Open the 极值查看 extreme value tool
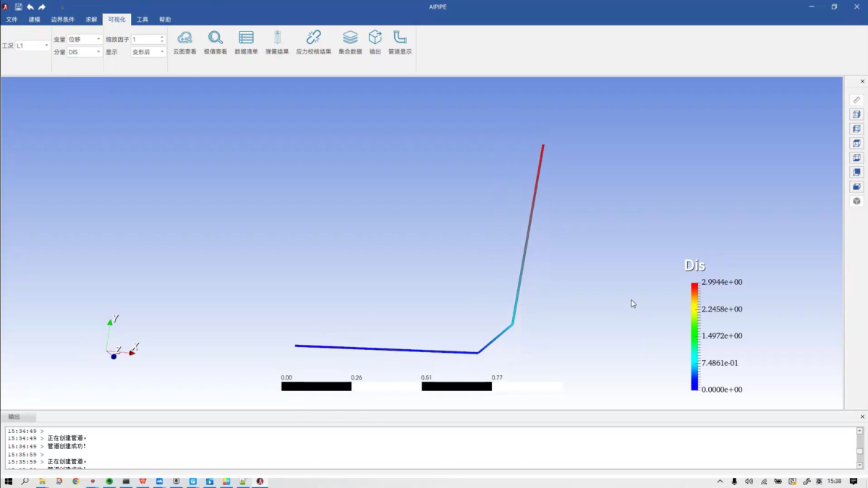868x488 pixels. [216, 43]
